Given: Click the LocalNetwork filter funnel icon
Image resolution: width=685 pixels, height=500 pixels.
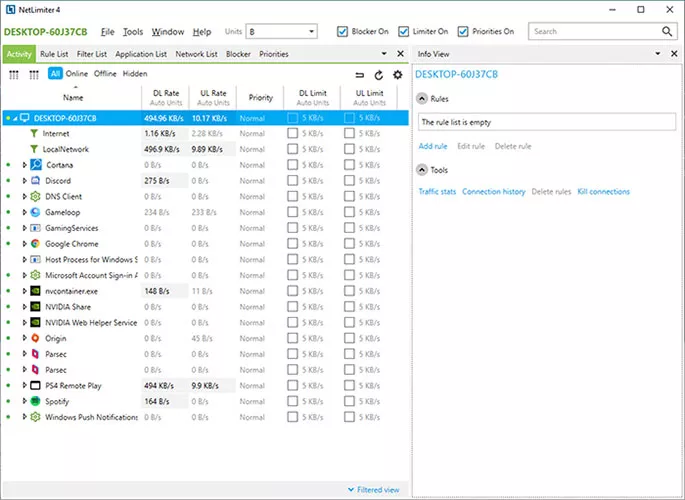Looking at the screenshot, I should (x=34, y=149).
